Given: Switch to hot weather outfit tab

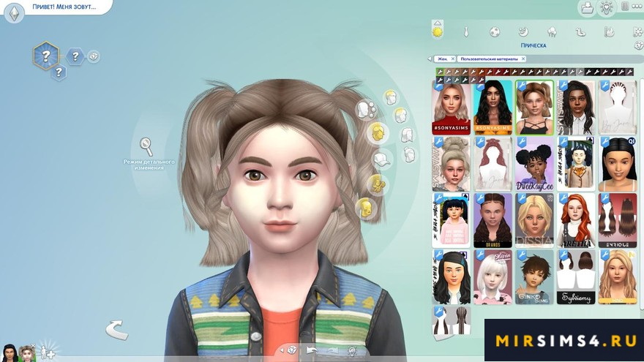Looking at the screenshot, I should [x=609, y=31].
